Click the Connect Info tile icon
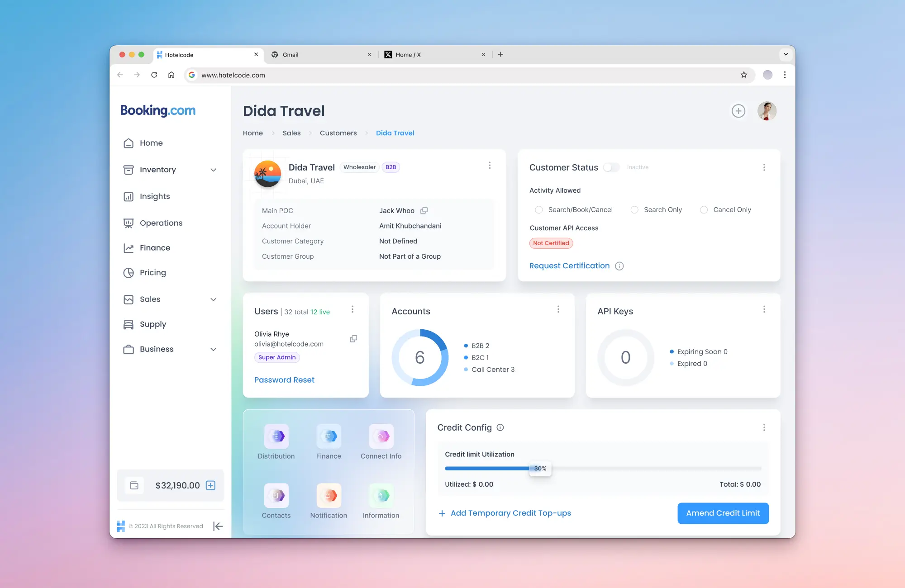This screenshot has width=905, height=588. (x=381, y=436)
